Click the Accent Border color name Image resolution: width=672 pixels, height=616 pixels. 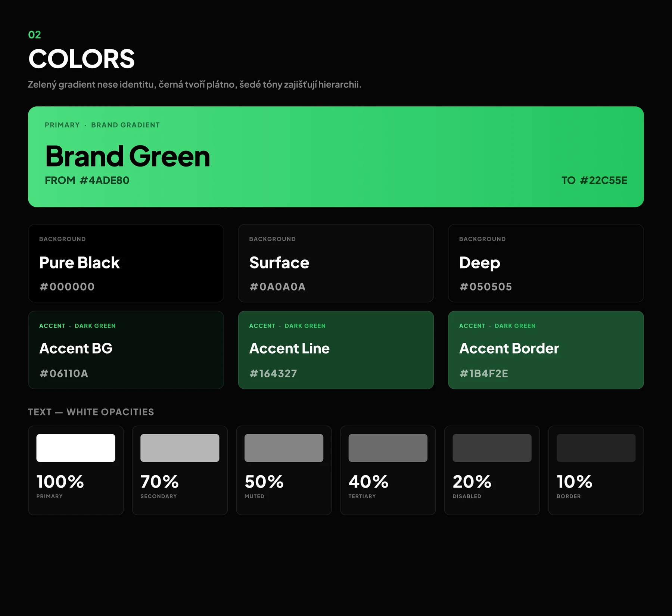[509, 348]
